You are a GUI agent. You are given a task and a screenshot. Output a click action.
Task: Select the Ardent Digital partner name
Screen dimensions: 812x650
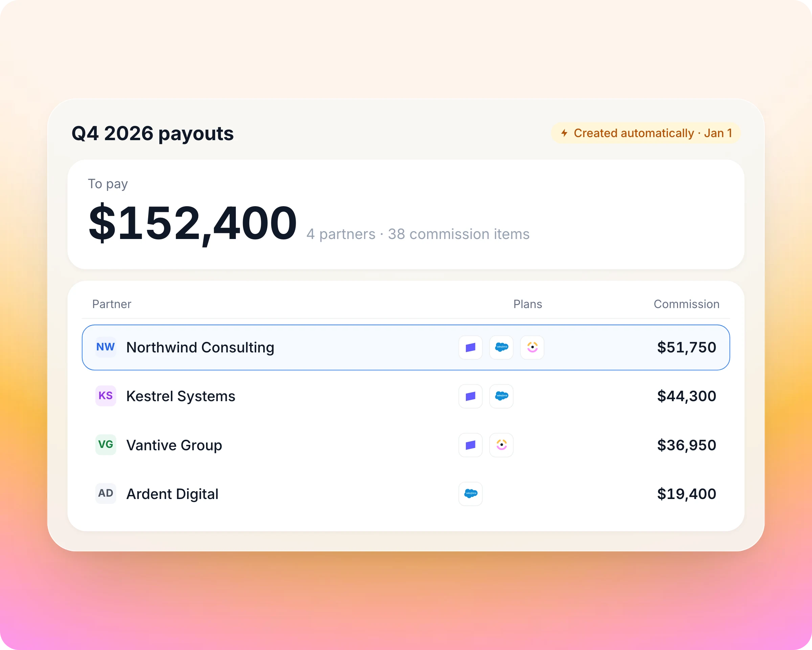coord(173,494)
